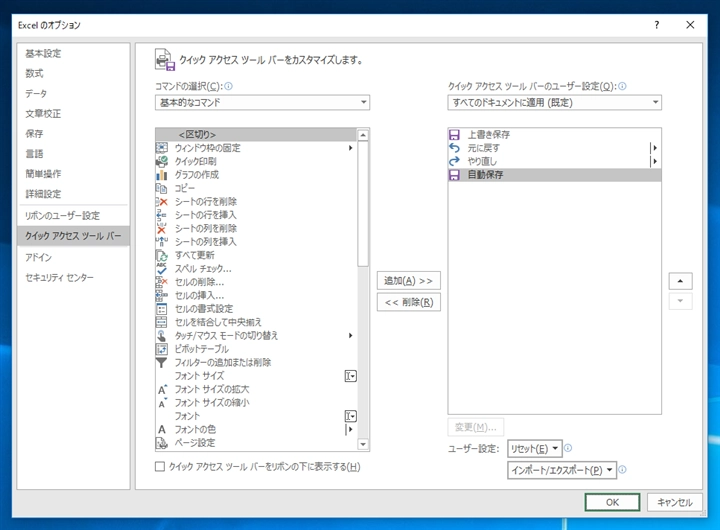Image resolution: width=720 pixels, height=530 pixels.
Task: Select the ページ設定 icon
Action: [x=162, y=443]
